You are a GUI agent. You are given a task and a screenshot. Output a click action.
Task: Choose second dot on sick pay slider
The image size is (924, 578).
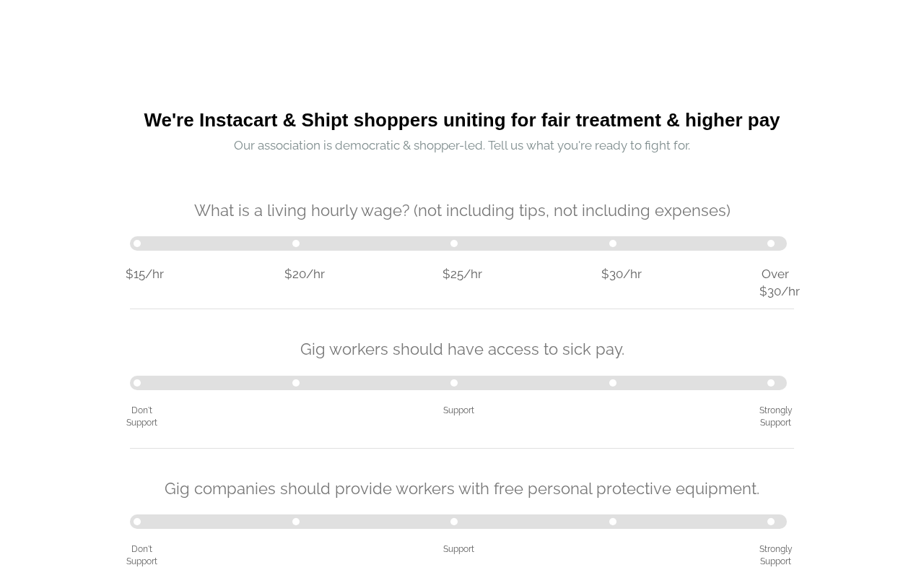[x=296, y=383]
